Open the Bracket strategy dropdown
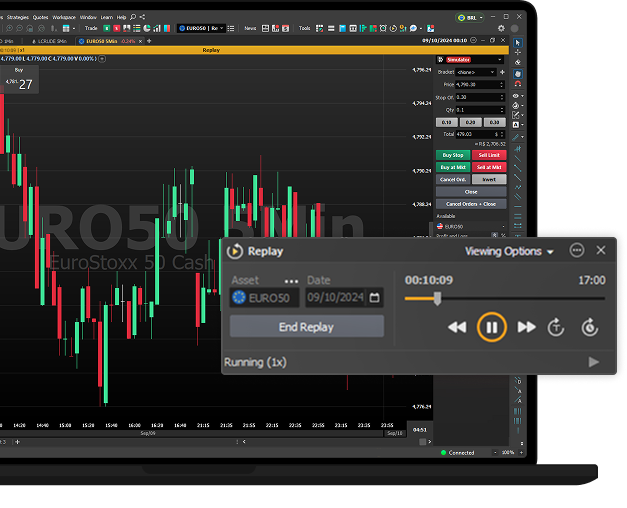Screen dimensions: 627x508 (x=476, y=72)
